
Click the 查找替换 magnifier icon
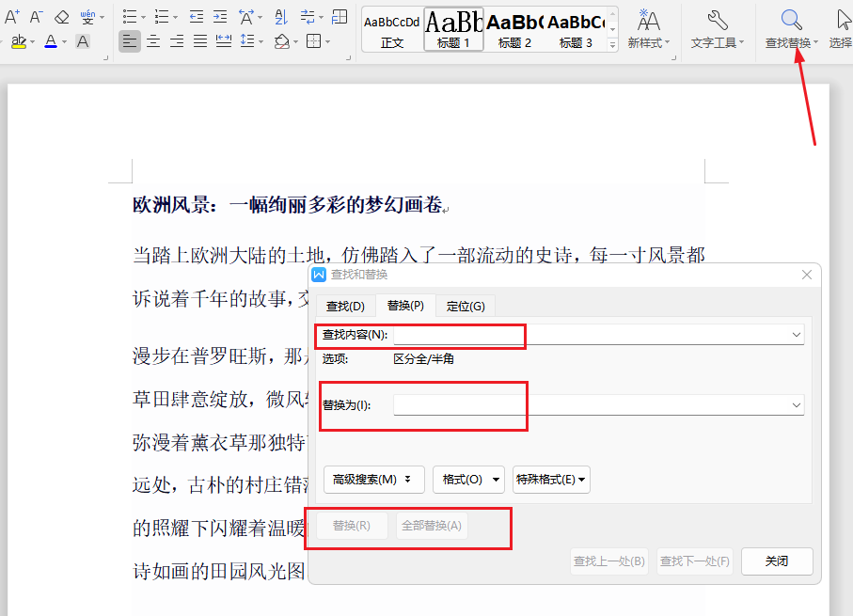(x=790, y=20)
